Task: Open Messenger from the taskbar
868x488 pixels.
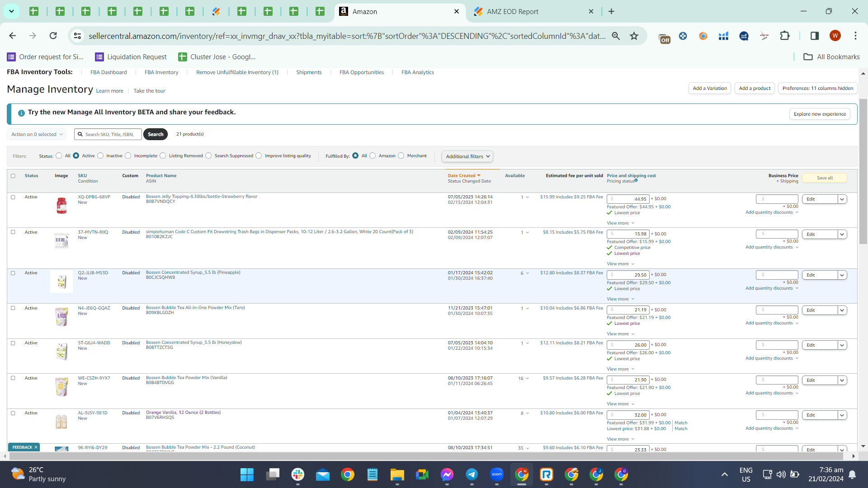Action: click(447, 474)
